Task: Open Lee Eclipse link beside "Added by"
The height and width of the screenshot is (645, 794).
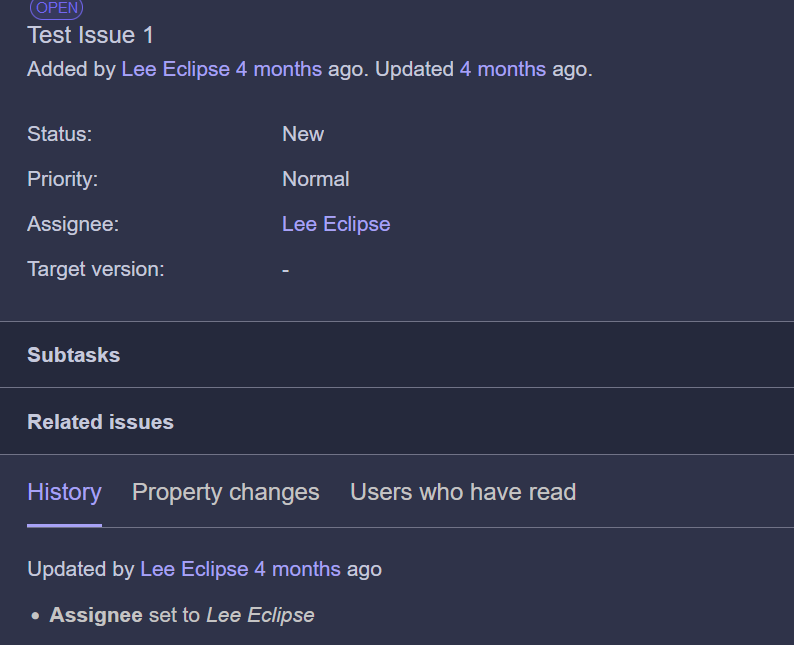Action: [x=175, y=69]
